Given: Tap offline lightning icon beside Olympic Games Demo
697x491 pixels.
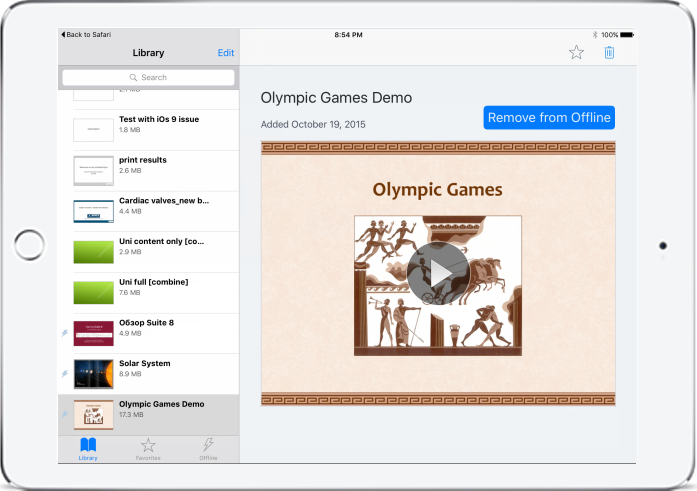Looking at the screenshot, I should (x=65, y=414).
